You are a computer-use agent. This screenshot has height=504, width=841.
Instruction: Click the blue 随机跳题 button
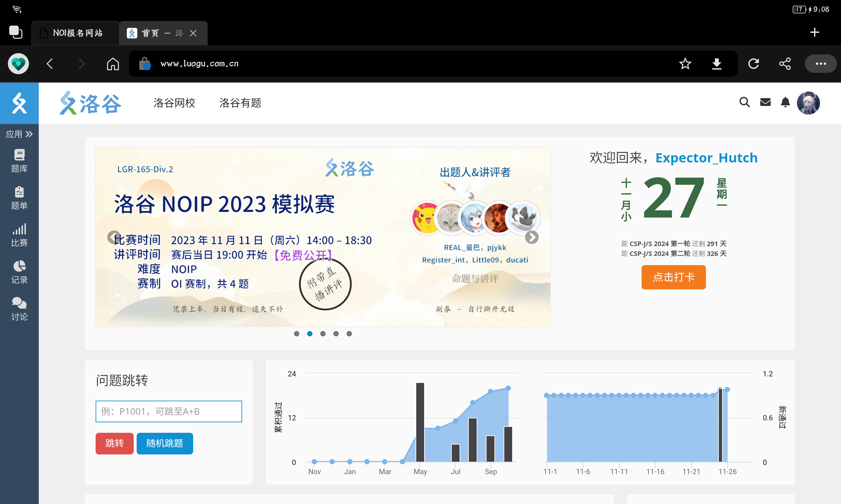pyautogui.click(x=165, y=443)
